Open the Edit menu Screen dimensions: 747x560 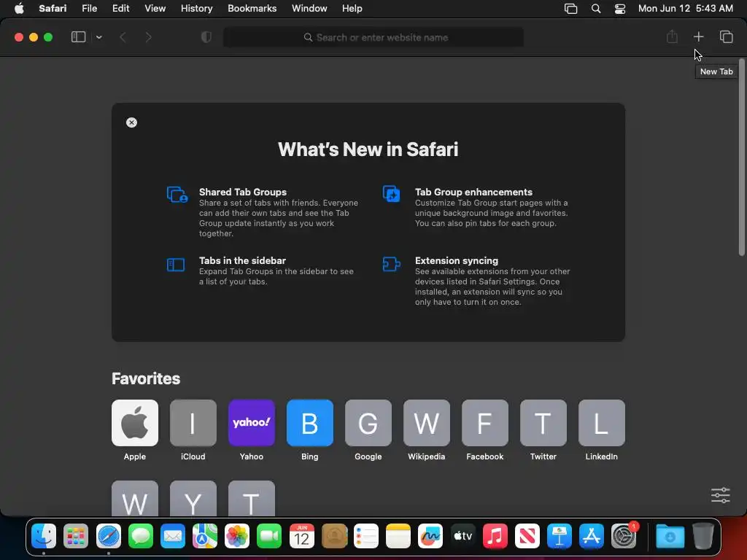tap(120, 9)
